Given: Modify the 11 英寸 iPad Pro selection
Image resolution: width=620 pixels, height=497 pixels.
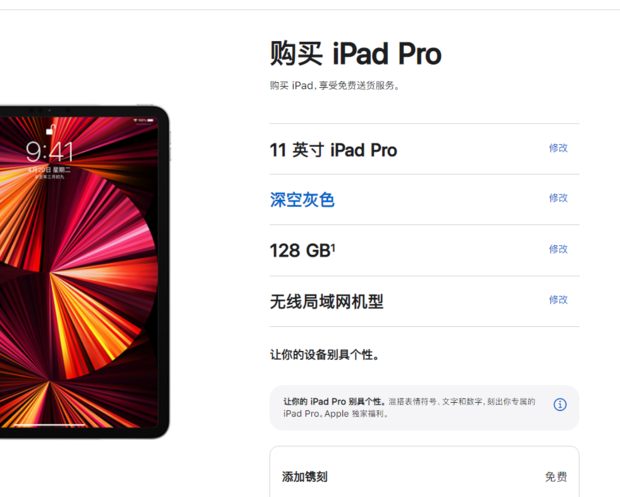Looking at the screenshot, I should [x=558, y=148].
